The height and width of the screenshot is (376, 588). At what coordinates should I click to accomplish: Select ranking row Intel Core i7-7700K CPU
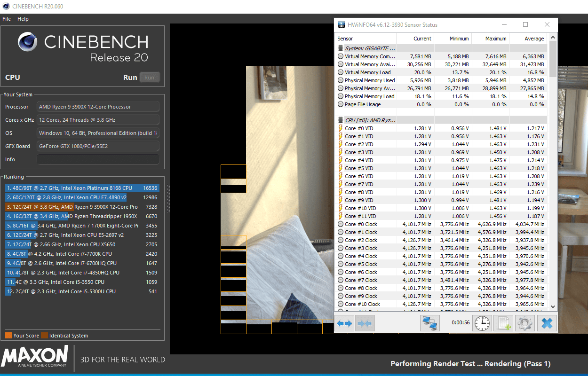[82, 254]
